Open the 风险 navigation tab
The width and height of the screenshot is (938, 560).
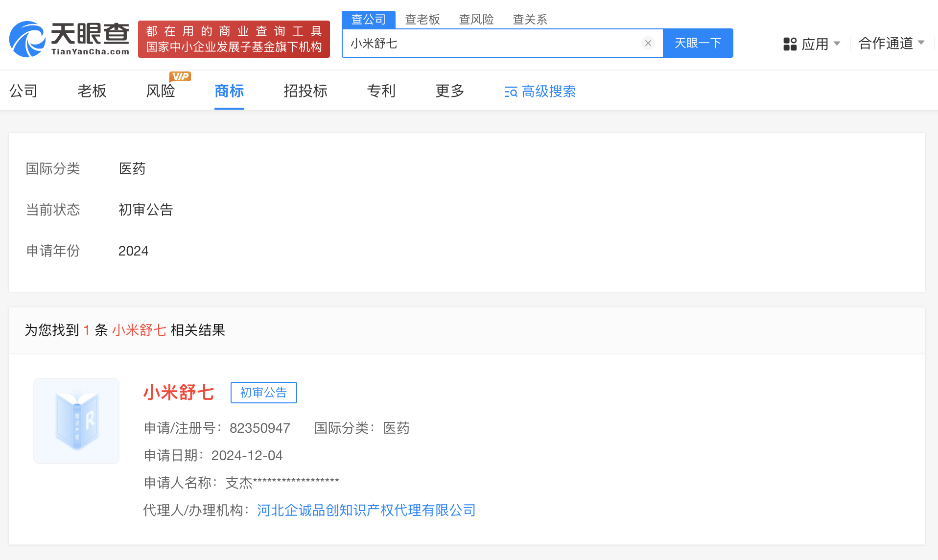tap(161, 91)
